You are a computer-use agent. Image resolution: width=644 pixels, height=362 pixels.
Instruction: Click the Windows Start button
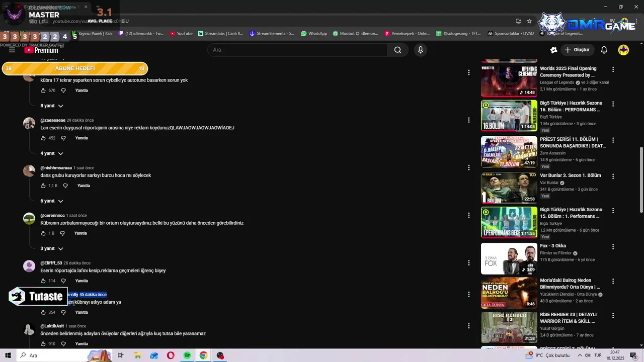(x=8, y=355)
